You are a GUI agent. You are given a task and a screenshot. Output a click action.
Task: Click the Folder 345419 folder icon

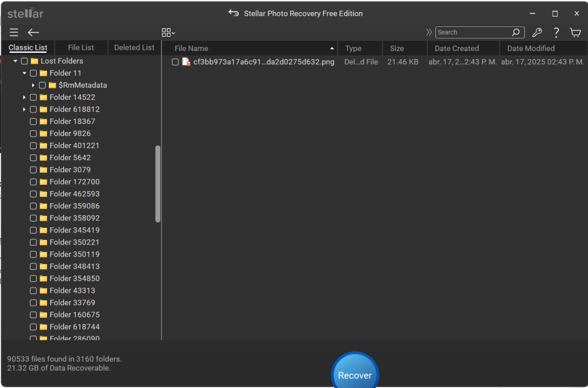click(44, 230)
